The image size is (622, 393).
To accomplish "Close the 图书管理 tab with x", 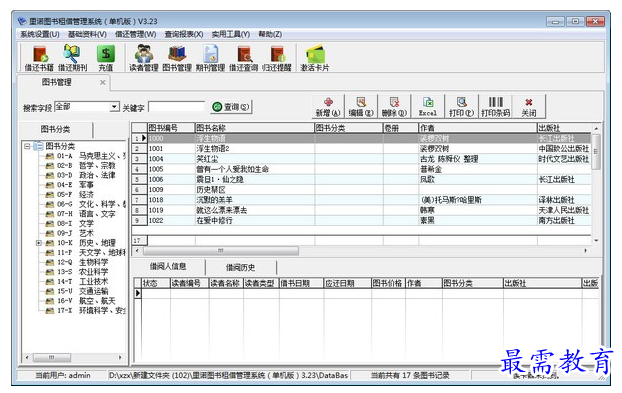I will point(103,82).
